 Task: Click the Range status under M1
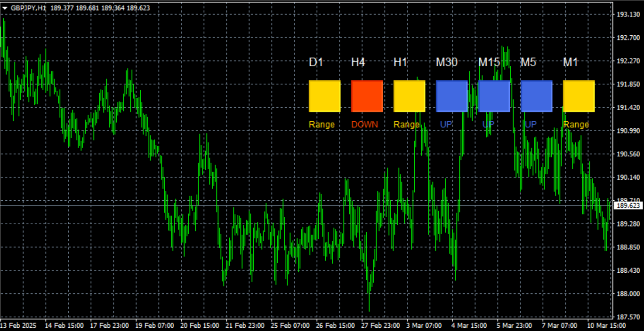(x=576, y=125)
